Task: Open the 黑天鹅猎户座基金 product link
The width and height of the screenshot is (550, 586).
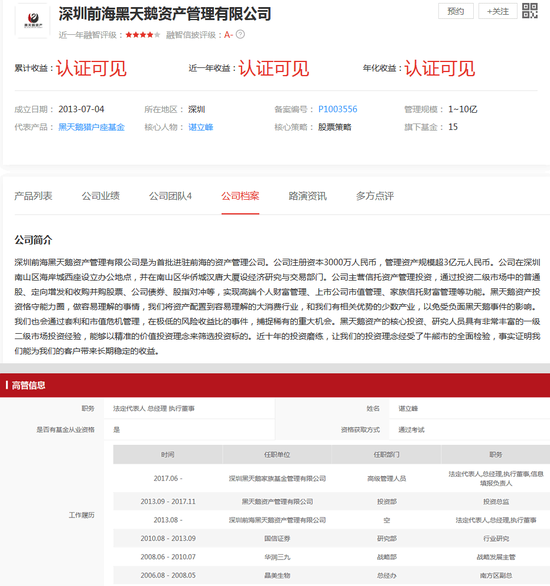Action: (92, 127)
